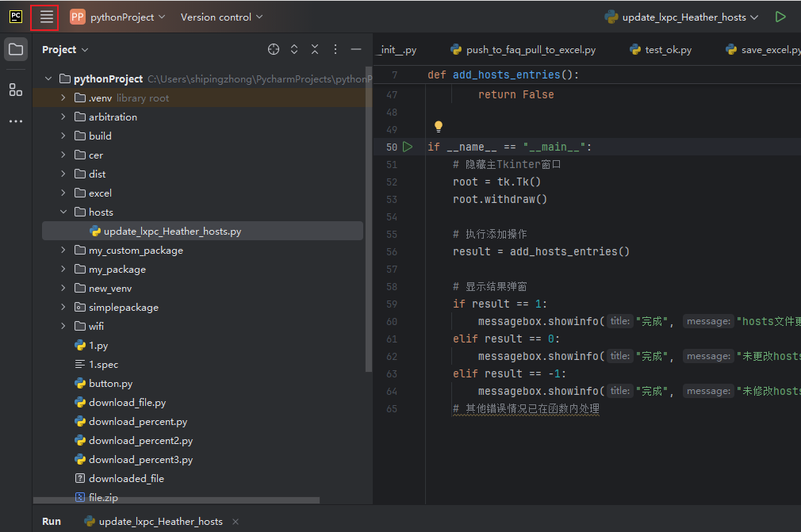The width and height of the screenshot is (801, 532).
Task: Run update_lxpc_Heather_hosts with green play button
Action: [x=780, y=17]
